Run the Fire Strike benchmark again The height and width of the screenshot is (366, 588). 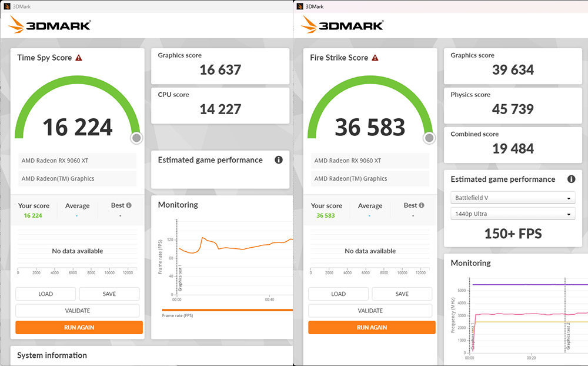point(372,327)
